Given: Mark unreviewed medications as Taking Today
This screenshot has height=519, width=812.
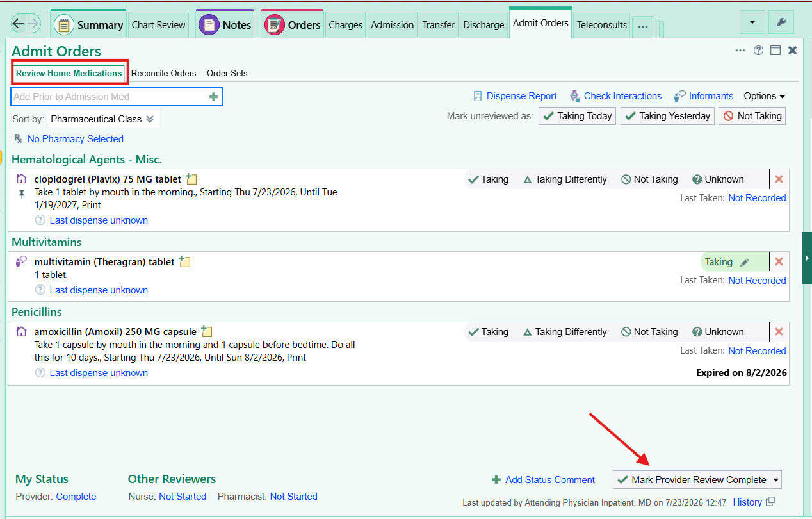Looking at the screenshot, I should [578, 116].
